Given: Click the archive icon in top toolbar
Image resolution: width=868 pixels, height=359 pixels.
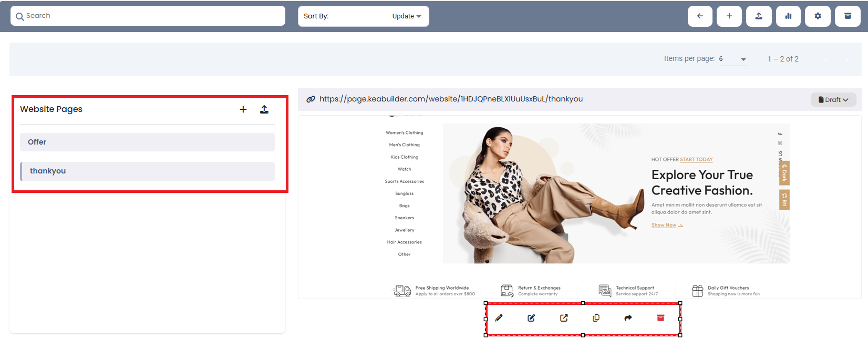Looking at the screenshot, I should 848,16.
